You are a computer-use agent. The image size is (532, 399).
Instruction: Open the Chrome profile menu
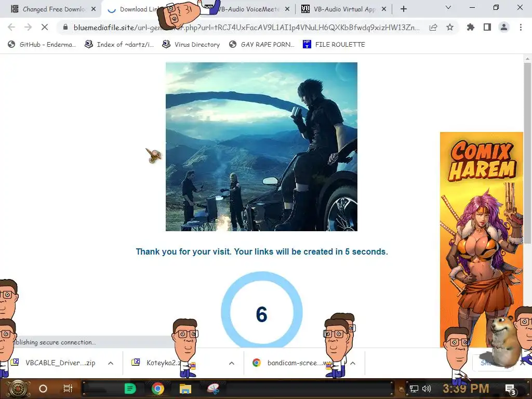[x=504, y=28]
